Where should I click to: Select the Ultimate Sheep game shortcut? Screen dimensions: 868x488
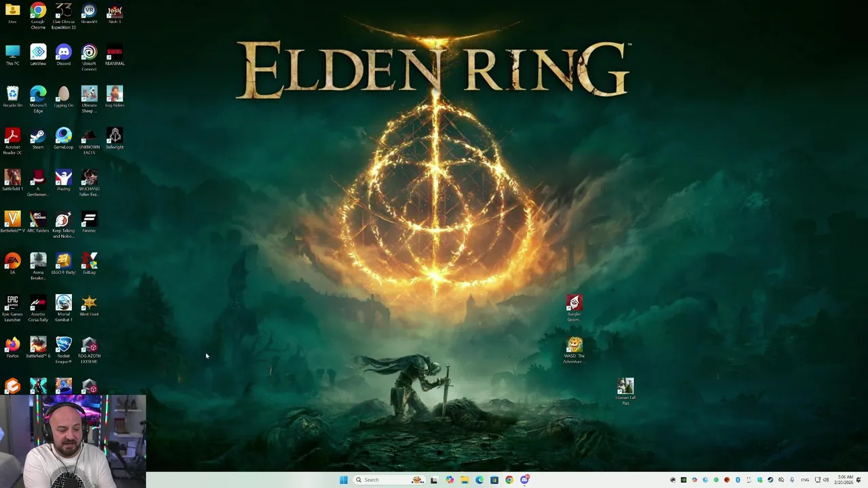point(89,99)
